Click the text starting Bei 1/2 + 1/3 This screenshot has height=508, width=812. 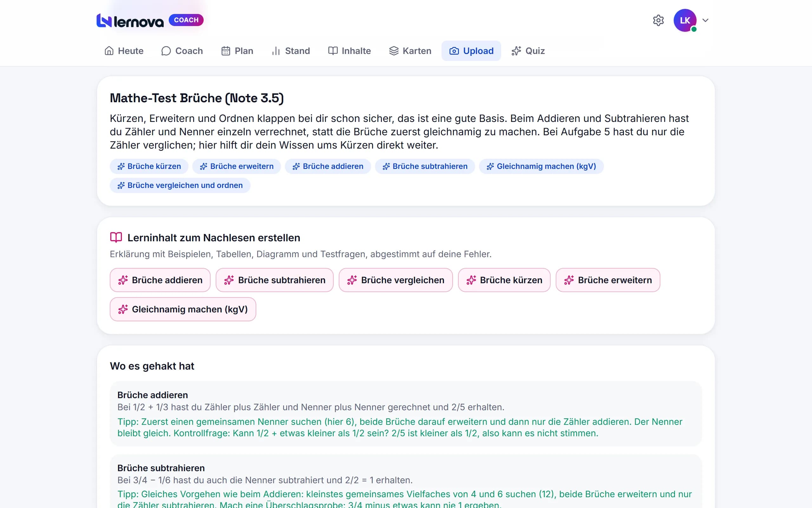(311, 407)
